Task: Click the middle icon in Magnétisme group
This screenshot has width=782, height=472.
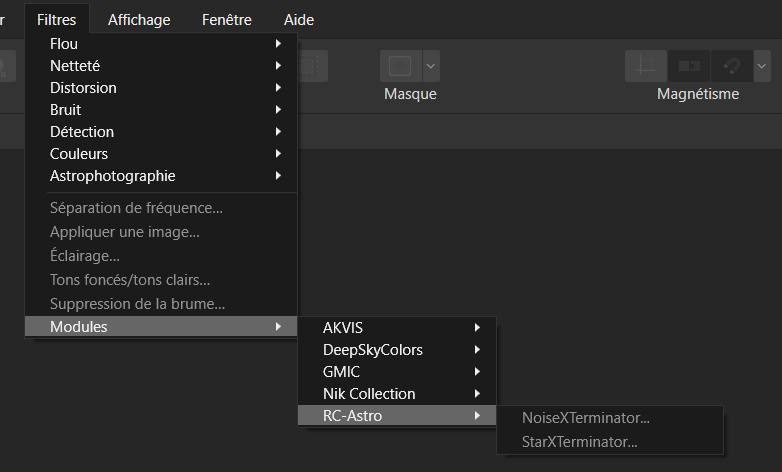Action: [x=689, y=66]
